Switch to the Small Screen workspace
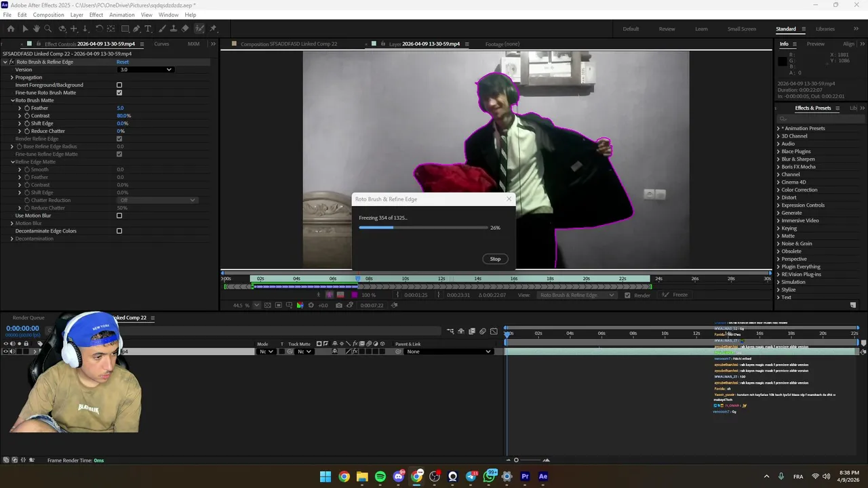This screenshot has height=488, width=868. click(x=742, y=29)
